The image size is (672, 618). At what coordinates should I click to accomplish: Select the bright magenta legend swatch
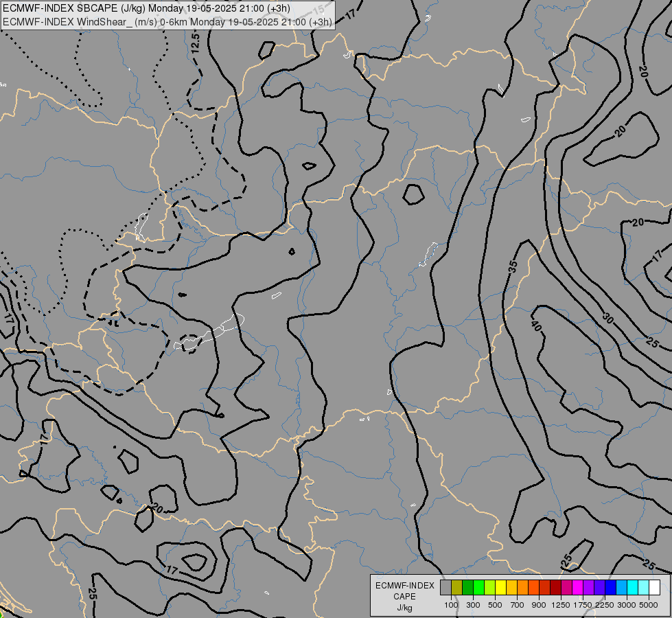tap(577, 588)
